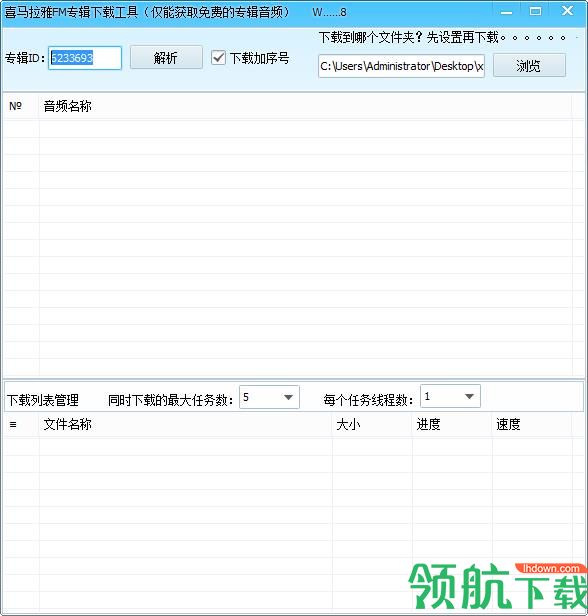This screenshot has height=616, width=588.
Task: Open the 每个任务线程数 dropdown
Action: (x=450, y=396)
